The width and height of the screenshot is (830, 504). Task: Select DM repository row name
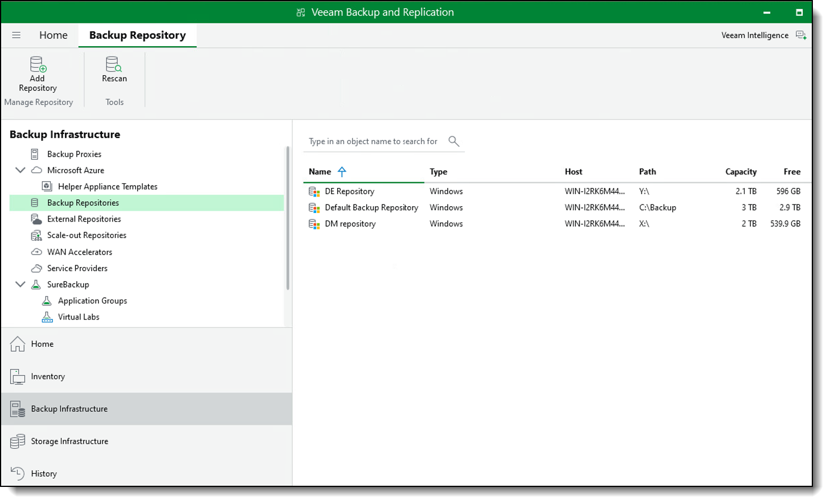point(350,224)
